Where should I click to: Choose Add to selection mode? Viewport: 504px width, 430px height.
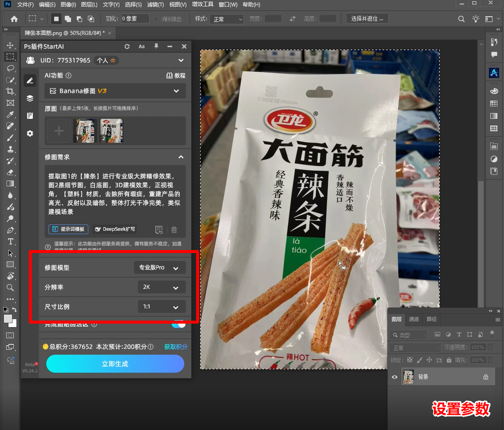click(68, 19)
